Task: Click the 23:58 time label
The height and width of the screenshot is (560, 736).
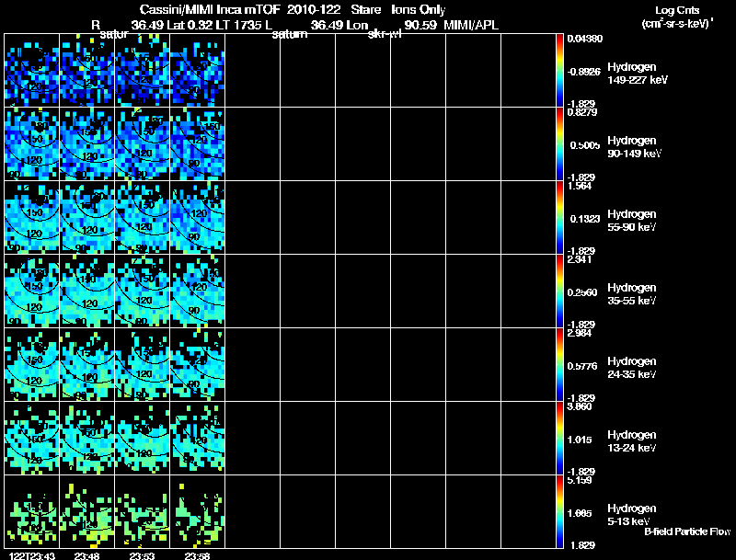Action: point(197,555)
